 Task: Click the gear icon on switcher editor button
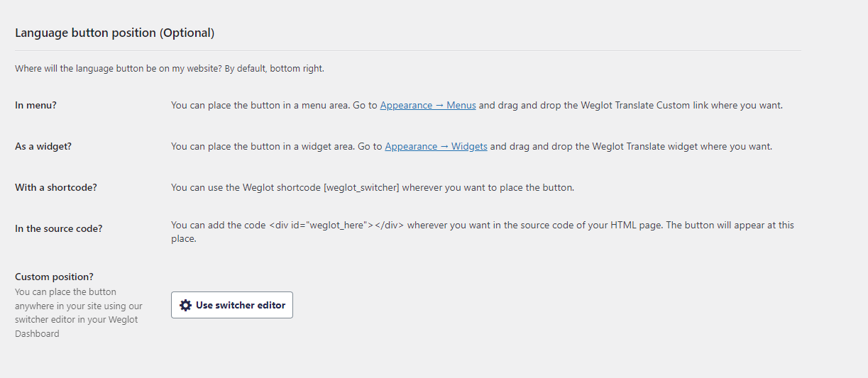click(x=186, y=305)
